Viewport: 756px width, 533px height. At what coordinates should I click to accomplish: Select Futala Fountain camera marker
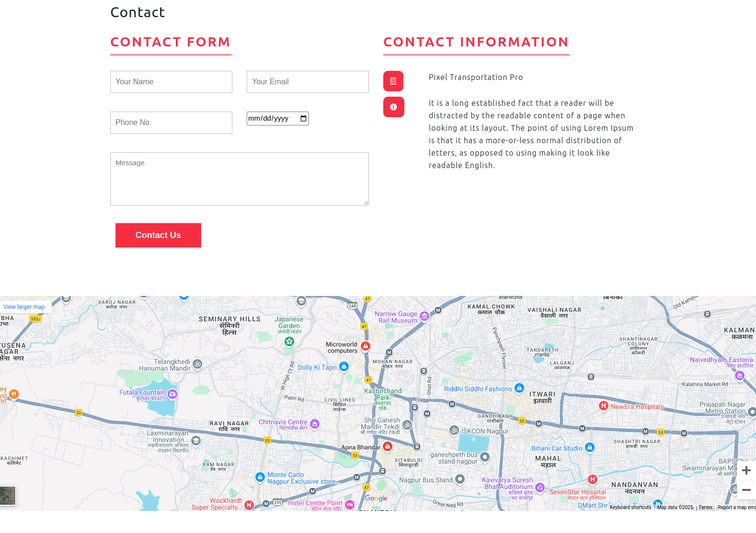172,394
